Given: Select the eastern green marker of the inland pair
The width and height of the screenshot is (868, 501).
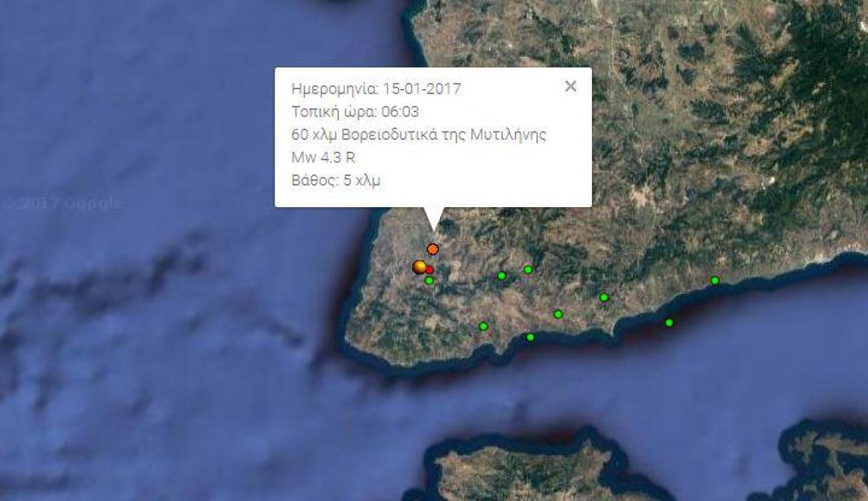Looking at the screenshot, I should tap(528, 269).
